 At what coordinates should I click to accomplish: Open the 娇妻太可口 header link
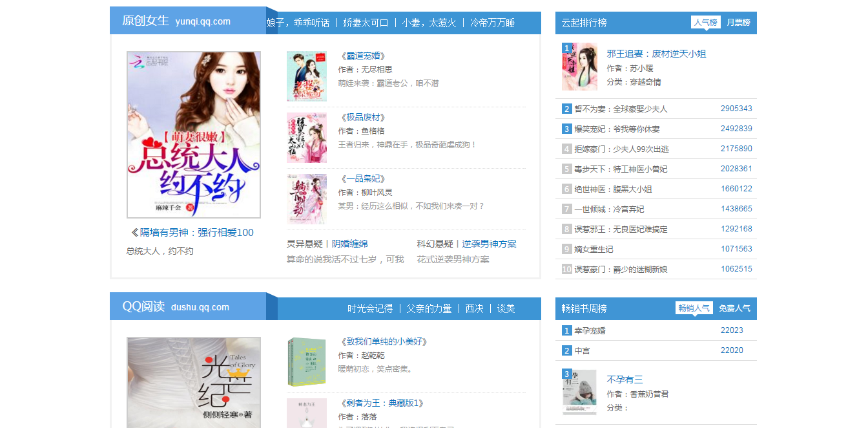coord(366,23)
